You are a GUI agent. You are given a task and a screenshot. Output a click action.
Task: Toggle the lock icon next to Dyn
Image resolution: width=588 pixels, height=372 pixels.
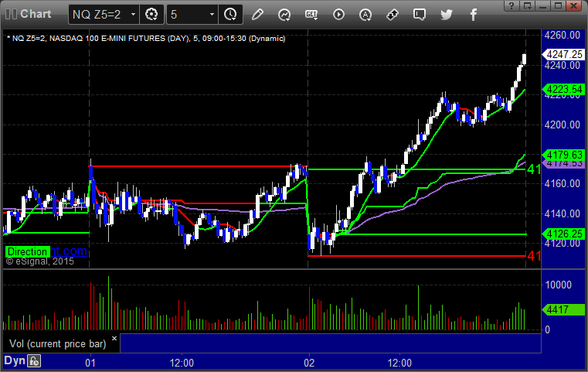34,361
